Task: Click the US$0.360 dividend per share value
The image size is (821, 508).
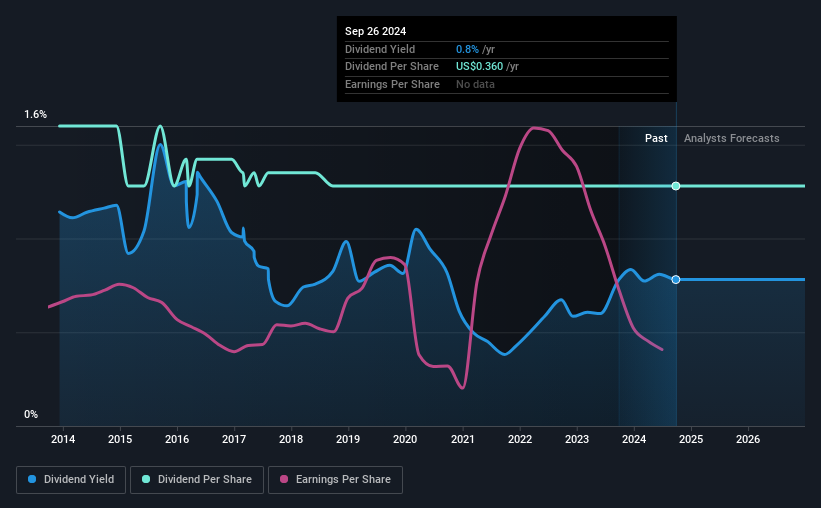Action: pos(479,67)
